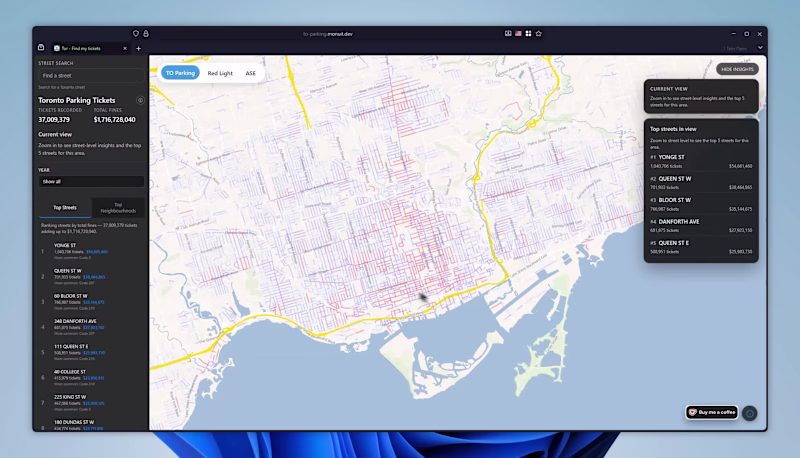Screen dimensions: 800x458
Task: Click #5 QUEEN ST E in Top streets in view
Action: pyautogui.click(x=701, y=247)
